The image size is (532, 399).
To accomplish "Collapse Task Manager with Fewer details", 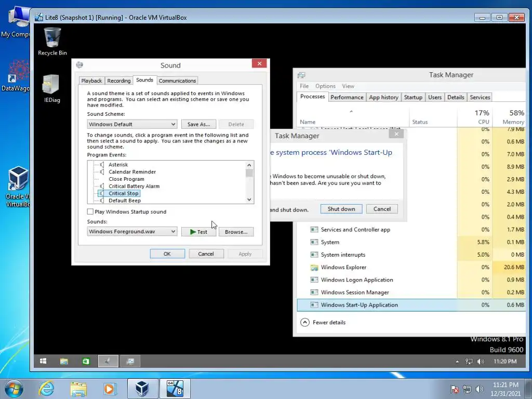I will coord(323,322).
